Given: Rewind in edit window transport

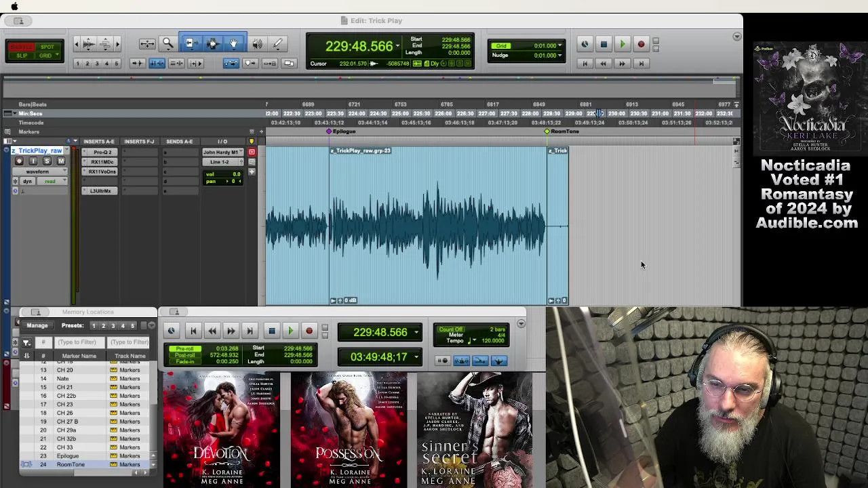Looking at the screenshot, I should [x=604, y=64].
